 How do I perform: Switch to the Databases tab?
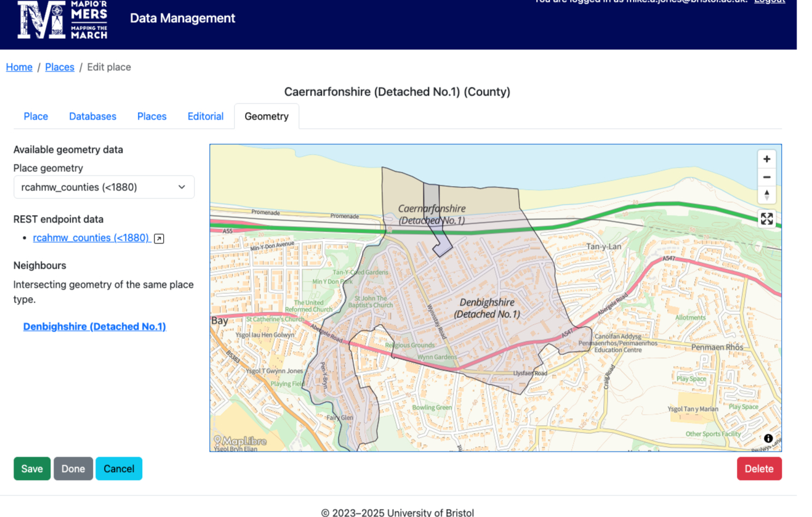92,116
